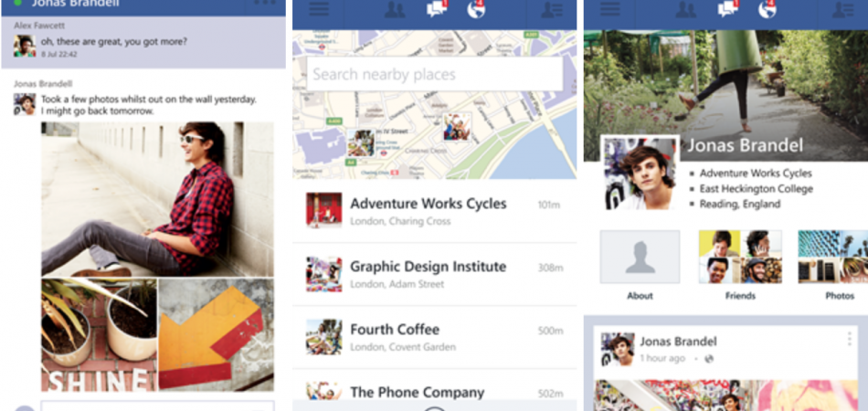Open globe notifications icon above the map
The width and height of the screenshot is (868, 411).
(x=476, y=9)
